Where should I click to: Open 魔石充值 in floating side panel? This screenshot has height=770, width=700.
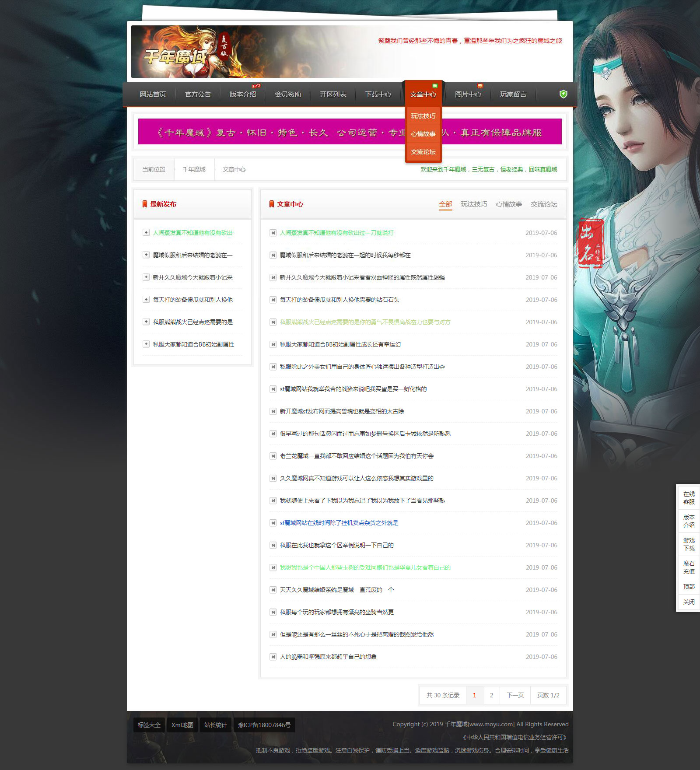pos(689,567)
